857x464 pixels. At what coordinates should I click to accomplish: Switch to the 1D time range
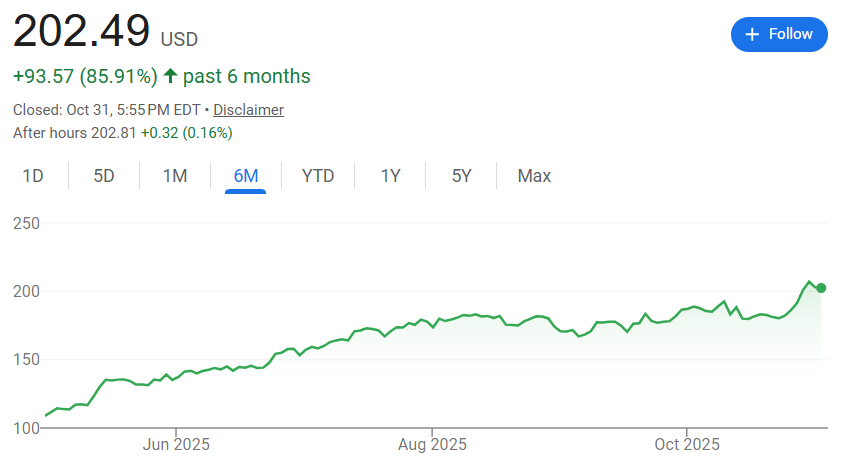click(33, 176)
